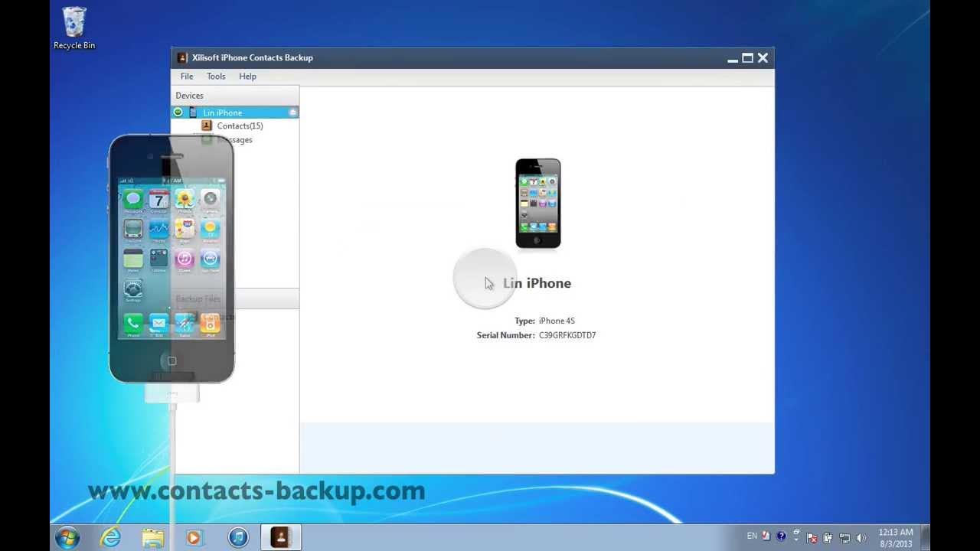This screenshot has width=980, height=551.
Task: Close the Xilisoft iPhone Contacts Backup window
Action: coord(763,58)
